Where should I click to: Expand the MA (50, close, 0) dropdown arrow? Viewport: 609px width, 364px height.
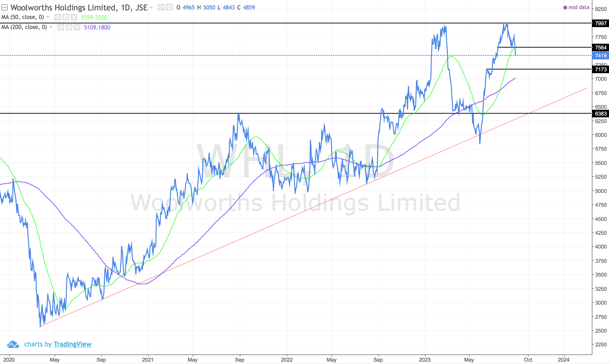coord(48,17)
